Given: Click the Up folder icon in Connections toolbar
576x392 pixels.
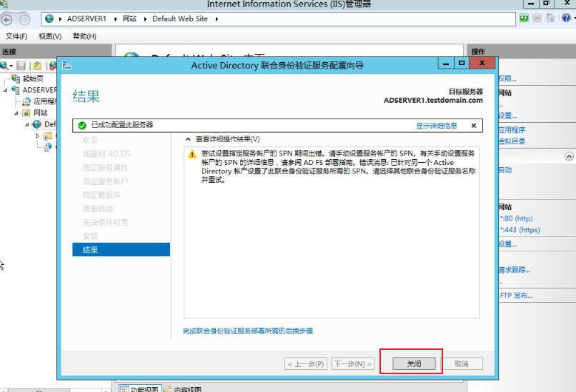Looking at the screenshot, I should click(37, 66).
